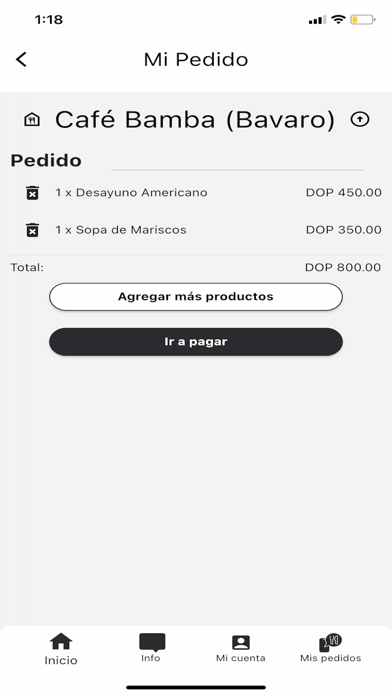
Task: Tap the restaurant building icon beside Café Bamba
Action: pos(32,119)
